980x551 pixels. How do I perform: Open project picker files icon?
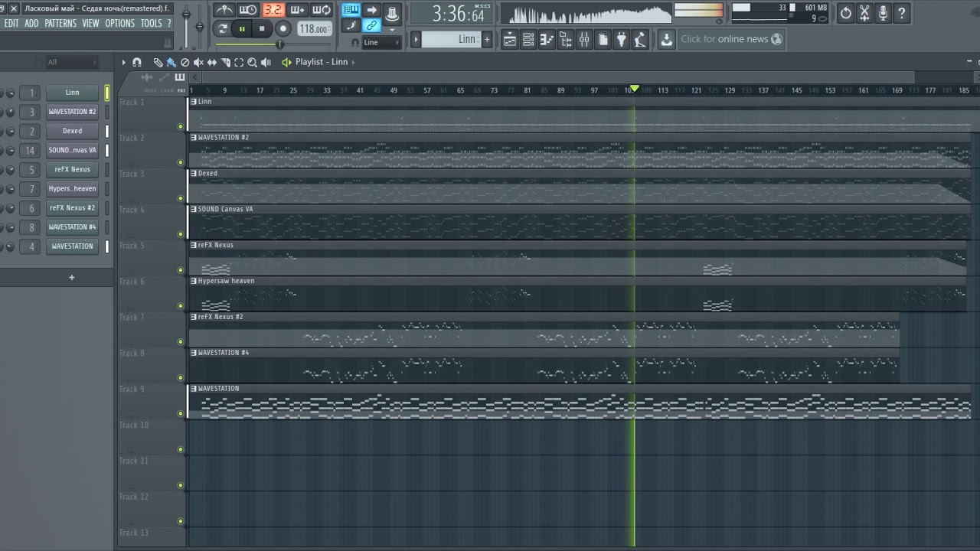tap(603, 39)
